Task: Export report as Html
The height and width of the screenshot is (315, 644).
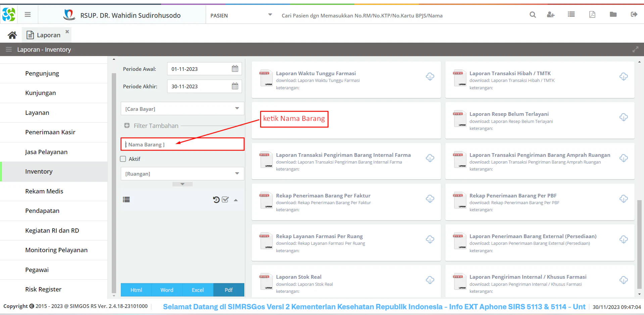Action: coord(136,290)
